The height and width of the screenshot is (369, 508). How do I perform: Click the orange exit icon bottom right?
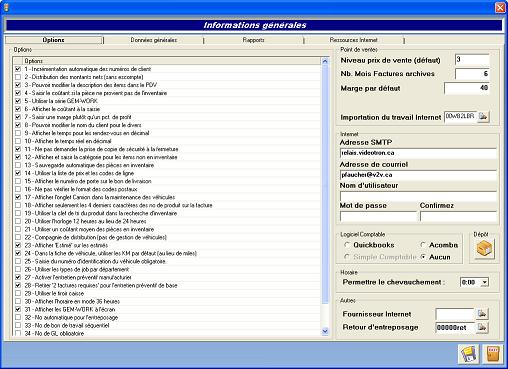click(493, 354)
